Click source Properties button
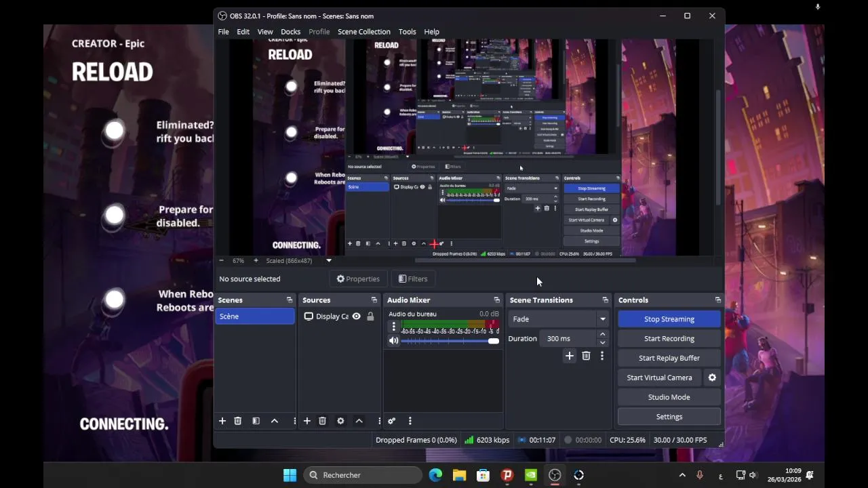The image size is (868, 488). coord(358,279)
